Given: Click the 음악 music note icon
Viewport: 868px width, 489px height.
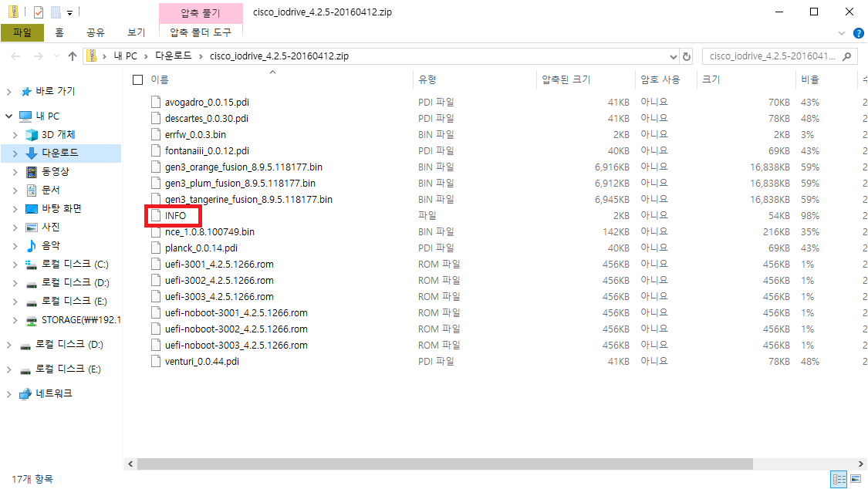Looking at the screenshot, I should coord(32,245).
